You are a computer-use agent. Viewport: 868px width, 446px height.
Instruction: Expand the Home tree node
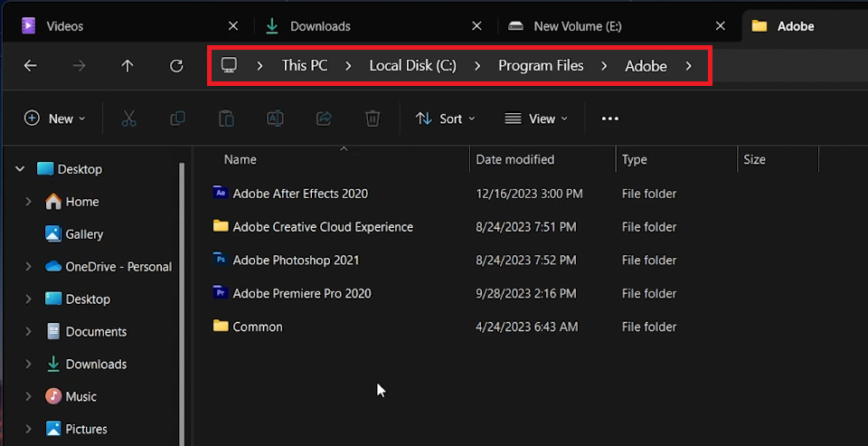tap(28, 202)
